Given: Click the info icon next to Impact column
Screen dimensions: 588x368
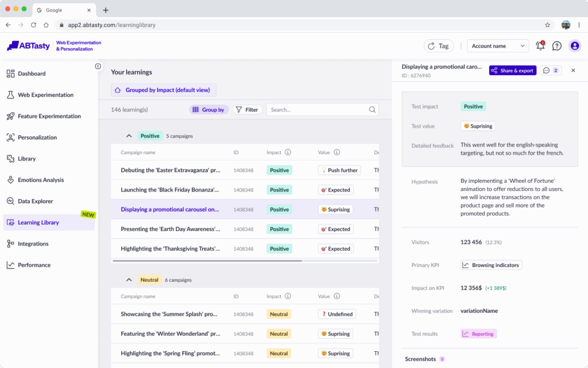Looking at the screenshot, I should pyautogui.click(x=288, y=152).
